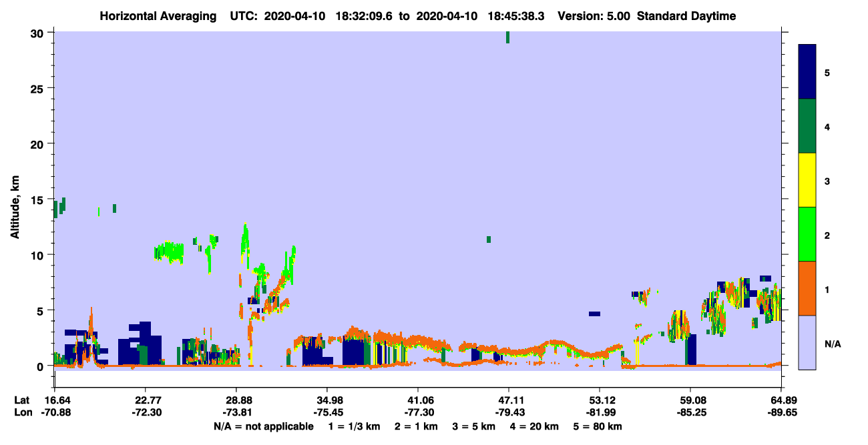Image resolution: width=868 pixels, height=445 pixels.
Task: Click the latitude value 22.77
Action: click(x=145, y=400)
